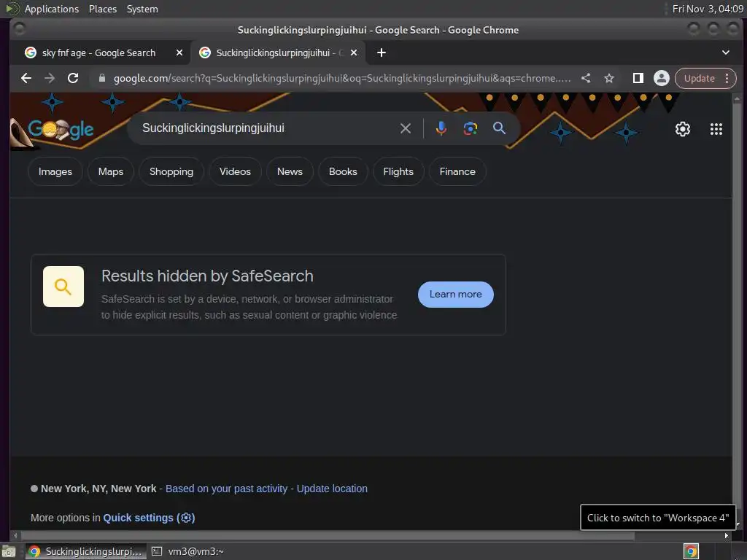The image size is (747, 560).
Task: Filter results by Flights
Action: point(398,171)
